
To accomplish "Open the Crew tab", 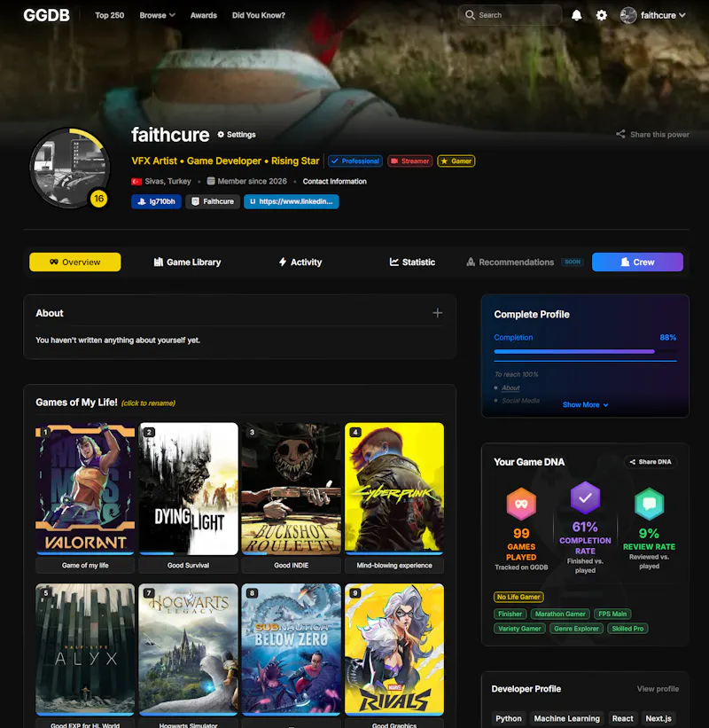I will (637, 262).
